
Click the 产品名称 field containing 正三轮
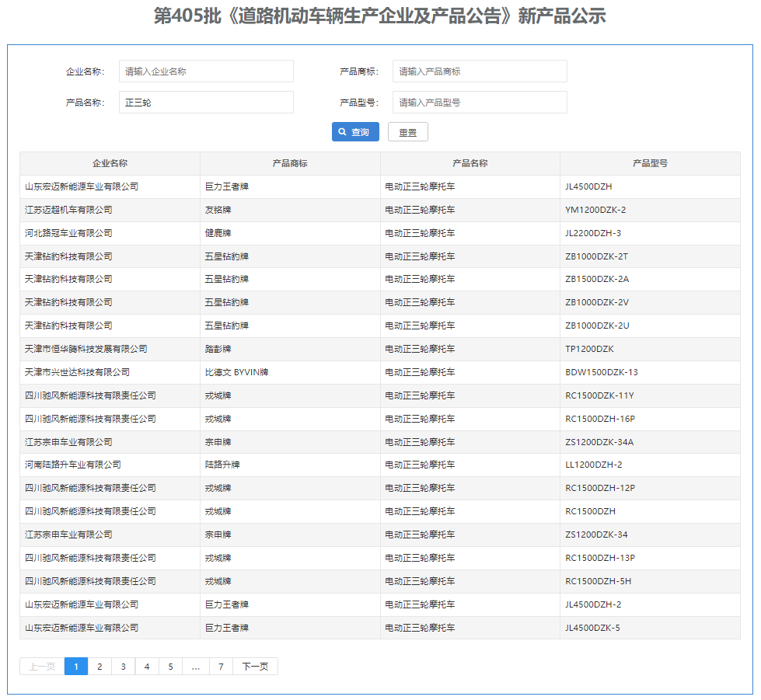206,102
